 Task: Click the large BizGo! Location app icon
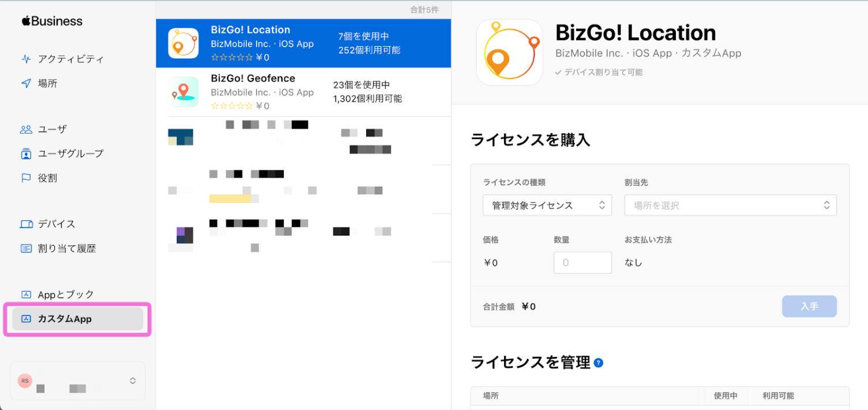pos(509,52)
